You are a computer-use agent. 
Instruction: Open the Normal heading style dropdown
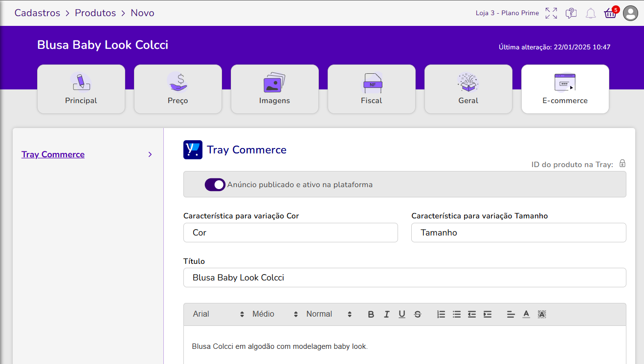(329, 314)
